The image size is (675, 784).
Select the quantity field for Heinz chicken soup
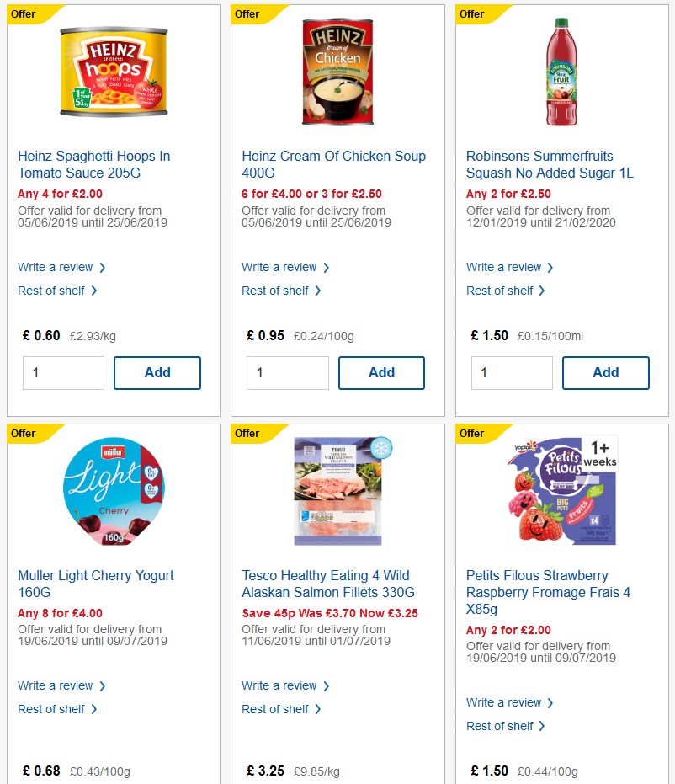pyautogui.click(x=287, y=372)
